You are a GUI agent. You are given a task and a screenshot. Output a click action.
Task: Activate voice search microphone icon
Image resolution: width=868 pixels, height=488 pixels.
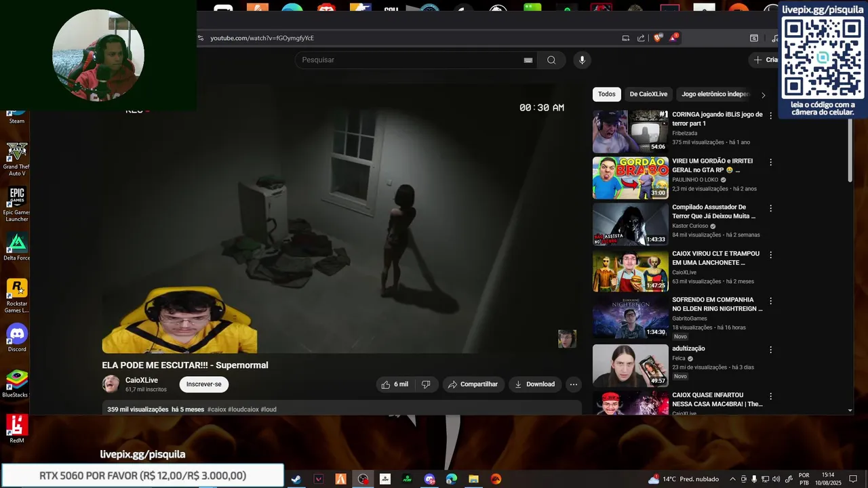click(582, 60)
